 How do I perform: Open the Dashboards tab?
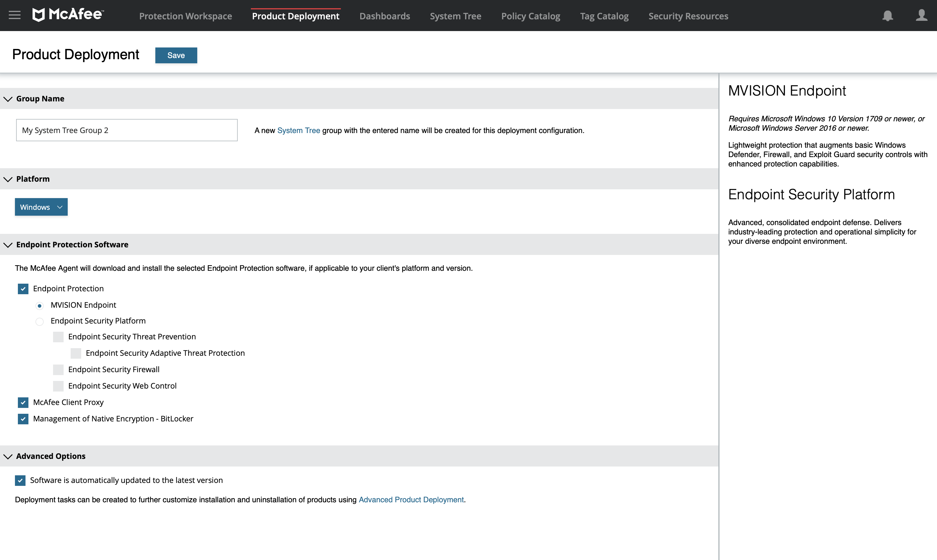click(x=385, y=16)
